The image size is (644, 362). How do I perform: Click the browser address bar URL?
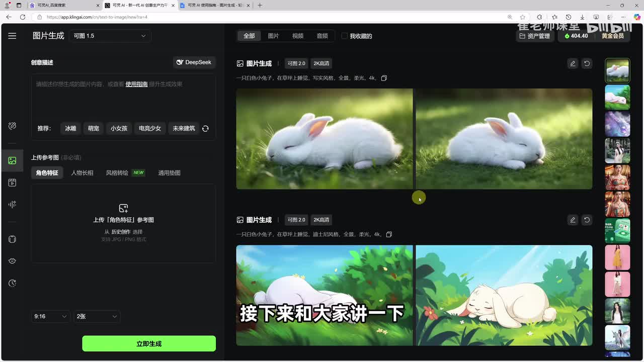click(97, 17)
